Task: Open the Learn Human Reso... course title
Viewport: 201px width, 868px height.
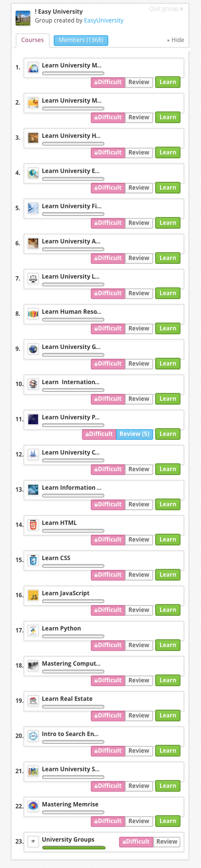Action: (x=72, y=312)
